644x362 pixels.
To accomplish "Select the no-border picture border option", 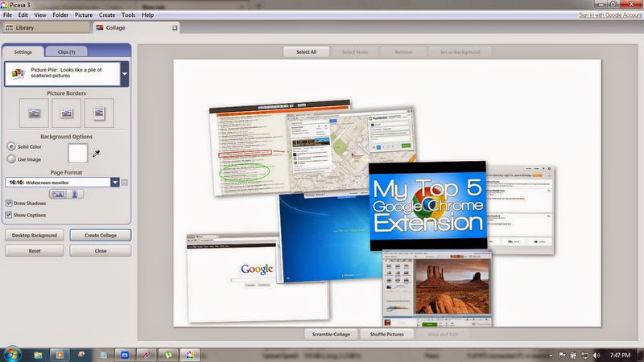I will click(34, 113).
